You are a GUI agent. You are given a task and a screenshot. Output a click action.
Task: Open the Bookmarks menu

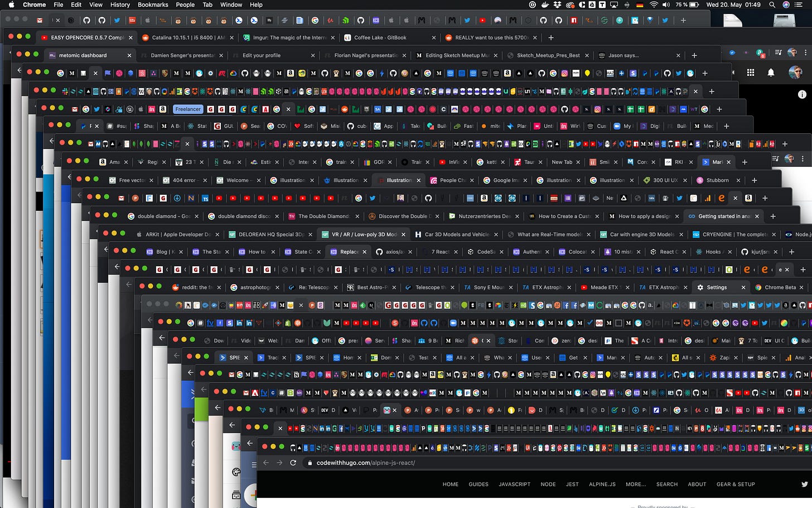(x=153, y=4)
